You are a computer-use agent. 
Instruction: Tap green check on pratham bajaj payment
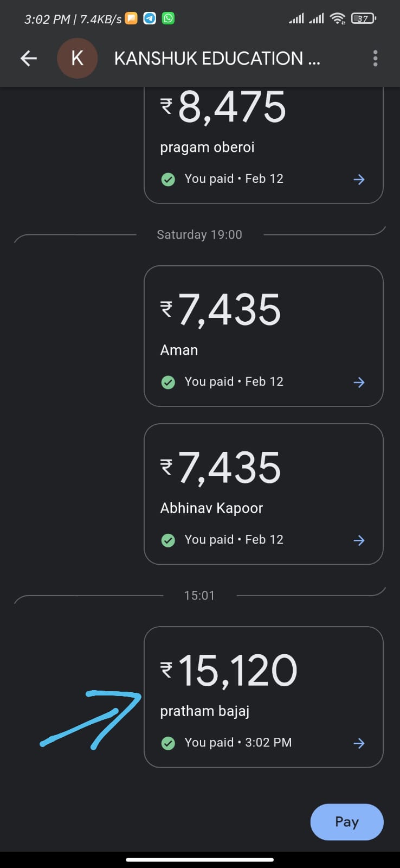(168, 743)
